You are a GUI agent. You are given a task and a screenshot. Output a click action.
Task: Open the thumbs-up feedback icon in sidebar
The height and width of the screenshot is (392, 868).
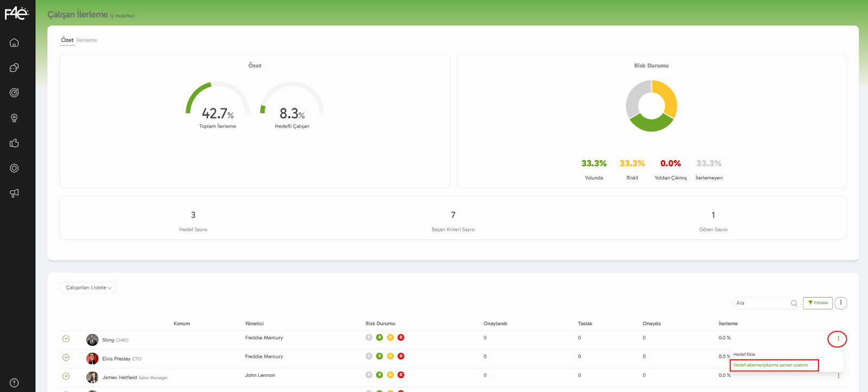[x=14, y=143]
